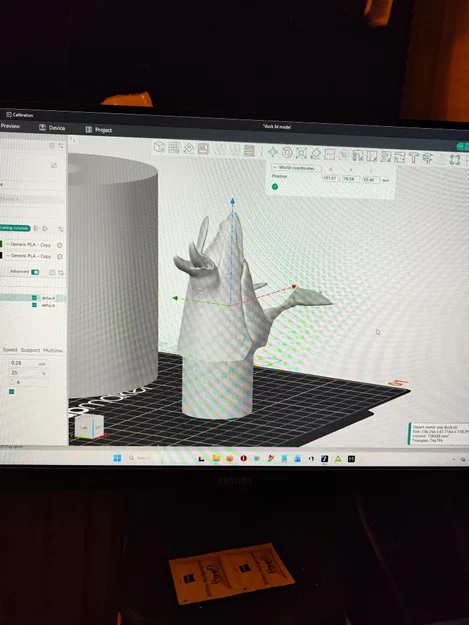Viewport: 469px width, 625px height.
Task: Select the Lay on face tool
Action: point(316,154)
